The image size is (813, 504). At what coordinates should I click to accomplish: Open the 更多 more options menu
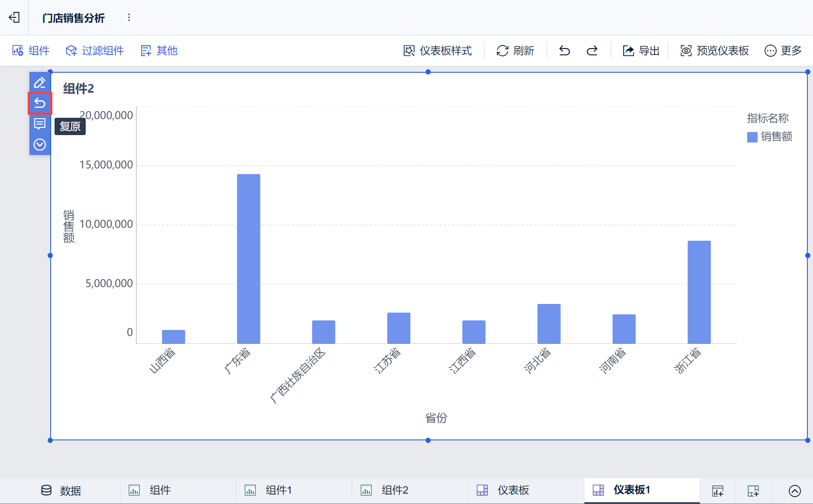(x=783, y=51)
